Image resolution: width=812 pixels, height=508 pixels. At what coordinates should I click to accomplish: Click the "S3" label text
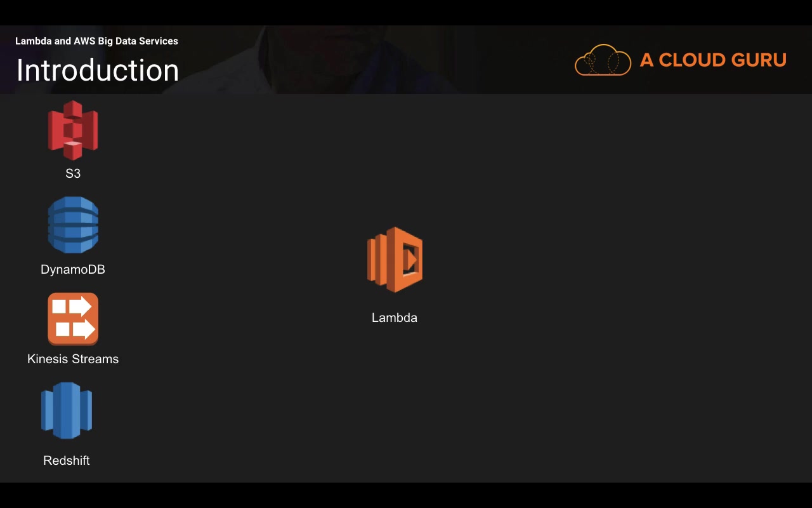pyautogui.click(x=73, y=173)
